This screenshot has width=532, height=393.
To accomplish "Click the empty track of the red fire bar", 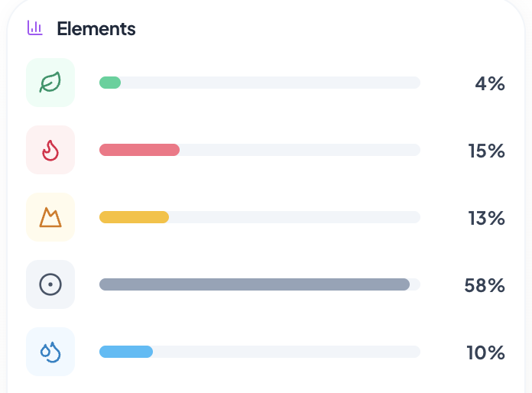I will [x=300, y=150].
